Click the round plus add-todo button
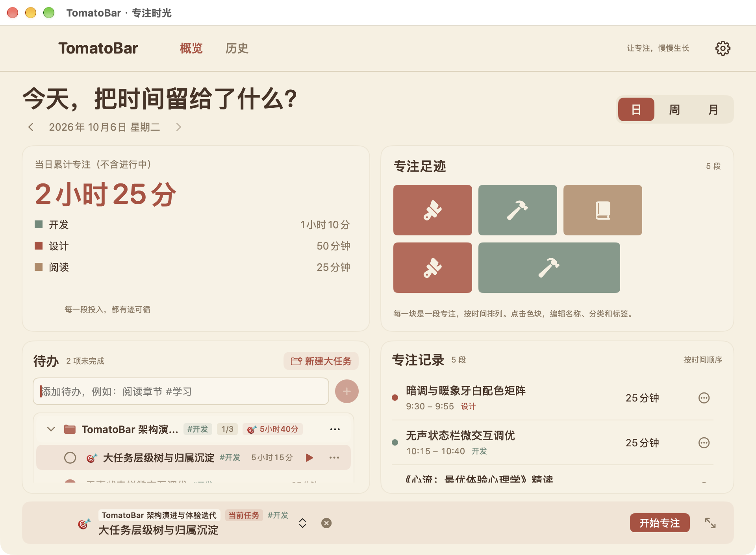756x555 pixels. (346, 391)
